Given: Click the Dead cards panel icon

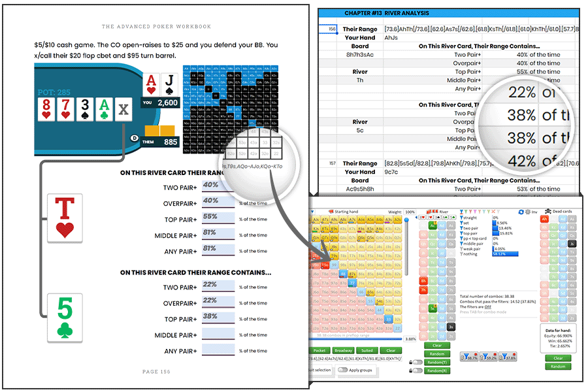Looking at the screenshot, I should coord(548,211).
